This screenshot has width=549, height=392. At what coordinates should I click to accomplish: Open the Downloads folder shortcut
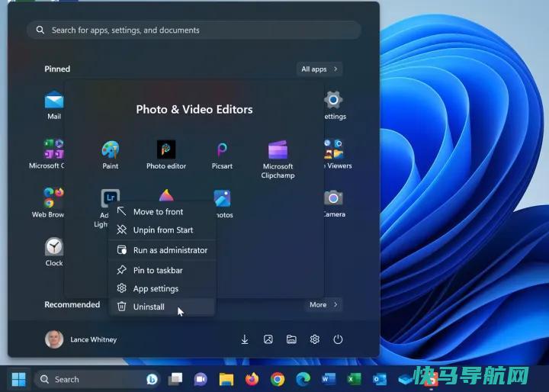tap(245, 339)
